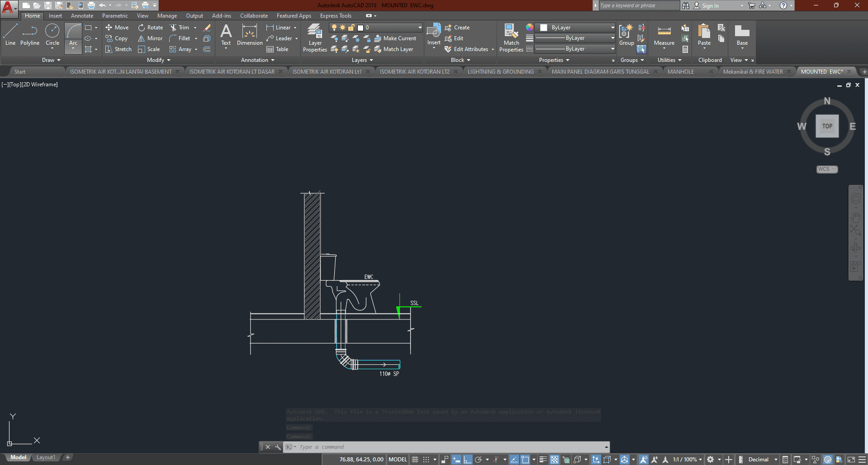Image resolution: width=868 pixels, height=465 pixels.
Task: Click the Match Properties tool
Action: [x=511, y=38]
